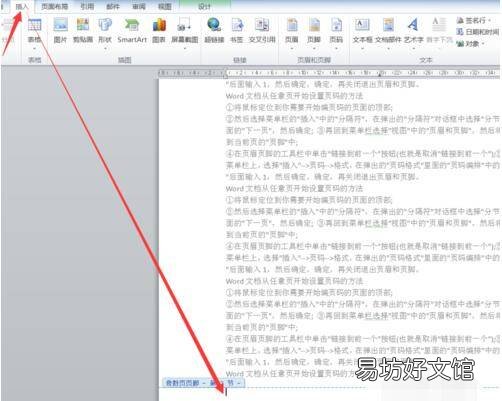Screen dimensions: 502x401
Task: Expand the 对象 dropdown arrow
Action: pyautogui.click(x=483, y=44)
